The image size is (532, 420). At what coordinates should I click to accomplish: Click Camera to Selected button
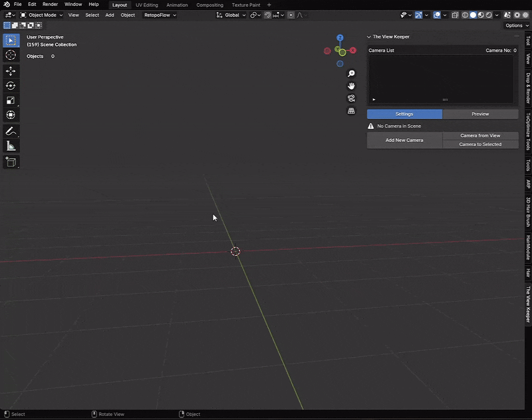[x=480, y=144]
